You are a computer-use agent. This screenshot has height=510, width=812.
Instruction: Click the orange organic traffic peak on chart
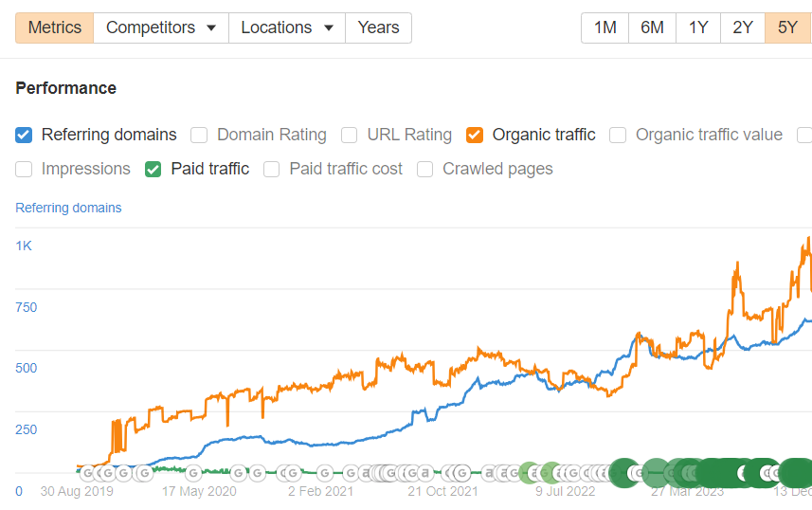pos(807,240)
